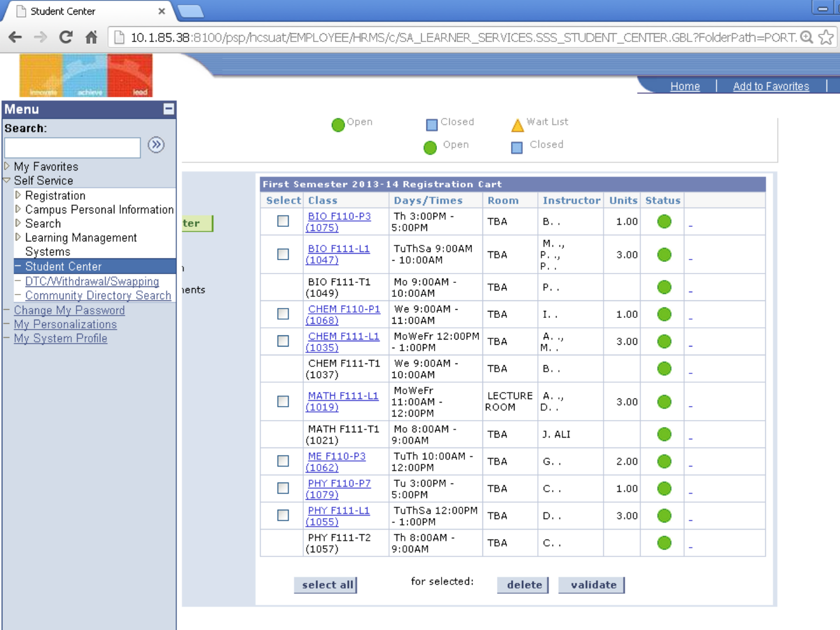The width and height of the screenshot is (840, 630).
Task: Click the lower Open circle legend icon
Action: tap(430, 148)
